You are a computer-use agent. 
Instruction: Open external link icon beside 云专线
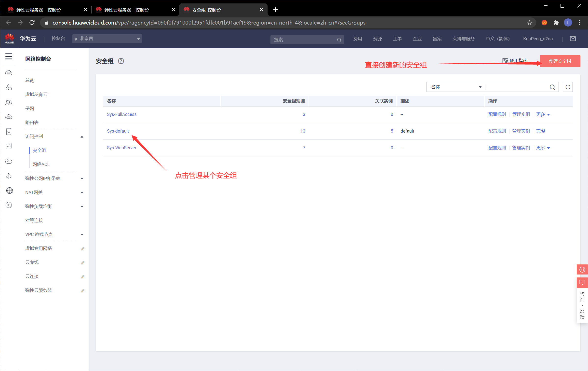[x=83, y=263]
